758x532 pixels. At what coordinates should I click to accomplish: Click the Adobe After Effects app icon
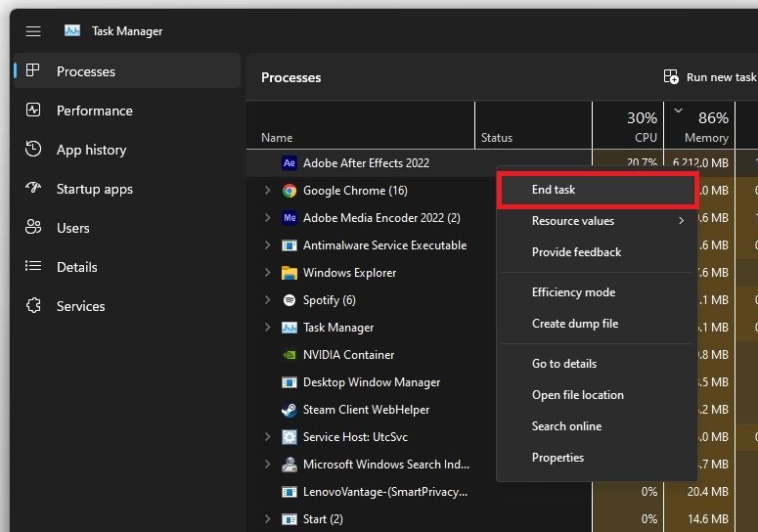(290, 163)
